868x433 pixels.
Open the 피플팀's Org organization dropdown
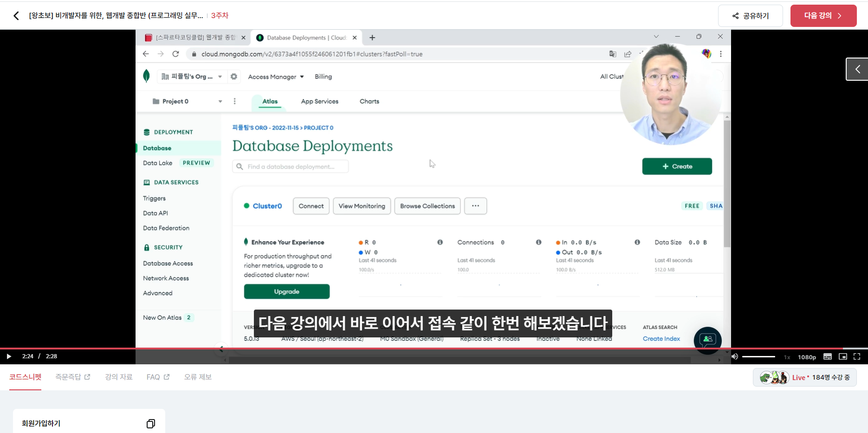click(x=192, y=77)
